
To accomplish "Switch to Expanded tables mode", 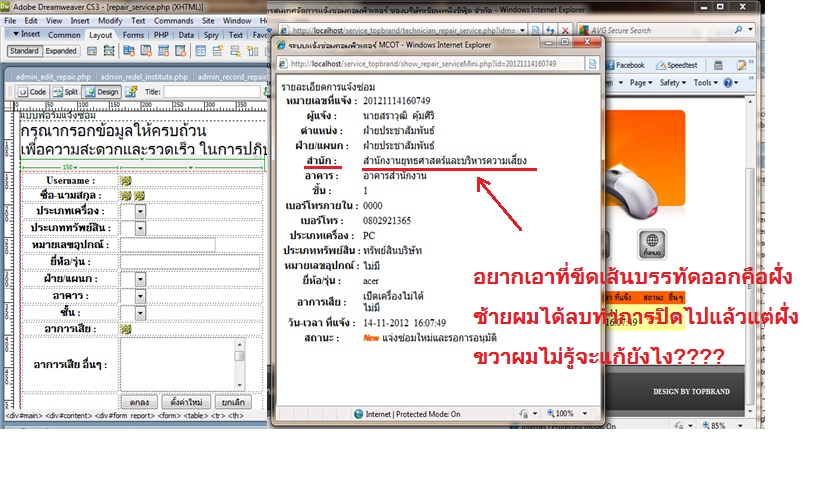I will click(61, 51).
